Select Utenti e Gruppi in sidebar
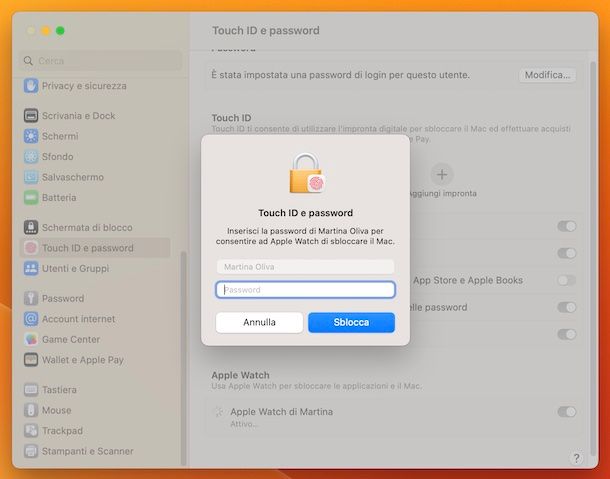The image size is (610, 479). pos(95,268)
